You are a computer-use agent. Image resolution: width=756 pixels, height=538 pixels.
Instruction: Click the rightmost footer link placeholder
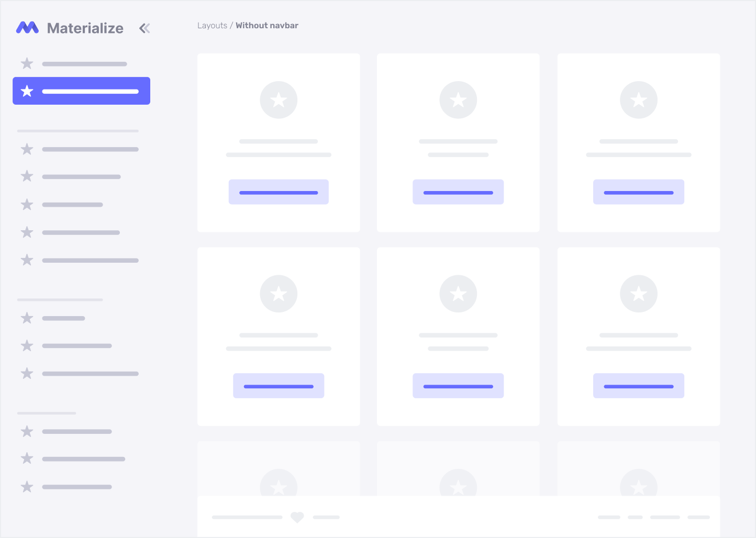698,517
